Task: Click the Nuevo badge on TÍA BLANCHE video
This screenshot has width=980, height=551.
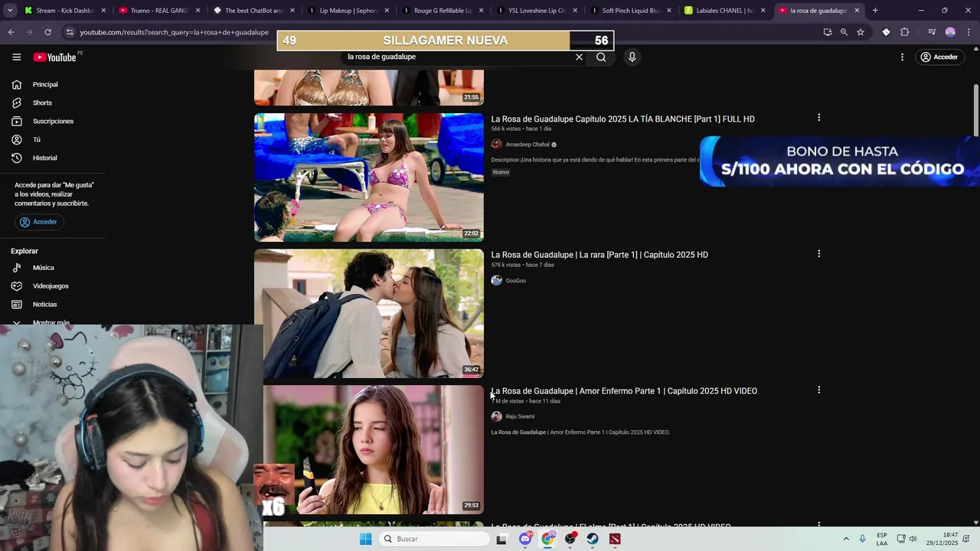Action: (x=501, y=172)
